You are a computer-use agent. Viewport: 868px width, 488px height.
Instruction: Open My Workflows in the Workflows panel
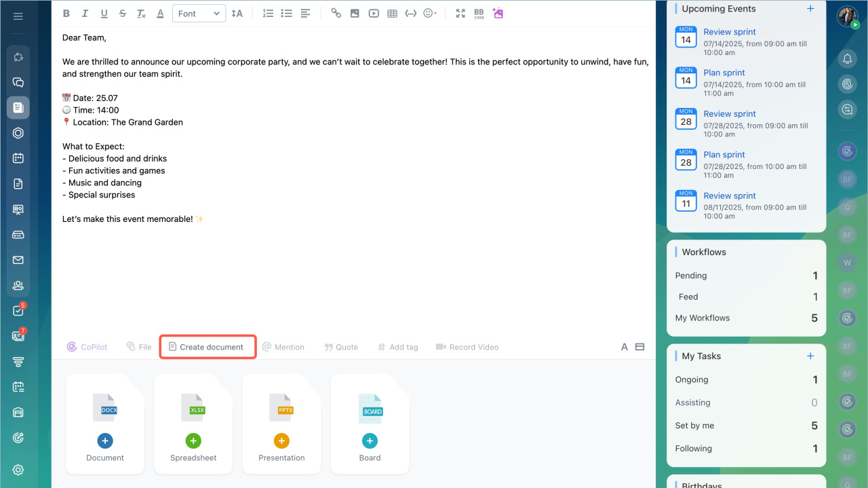[x=703, y=318]
